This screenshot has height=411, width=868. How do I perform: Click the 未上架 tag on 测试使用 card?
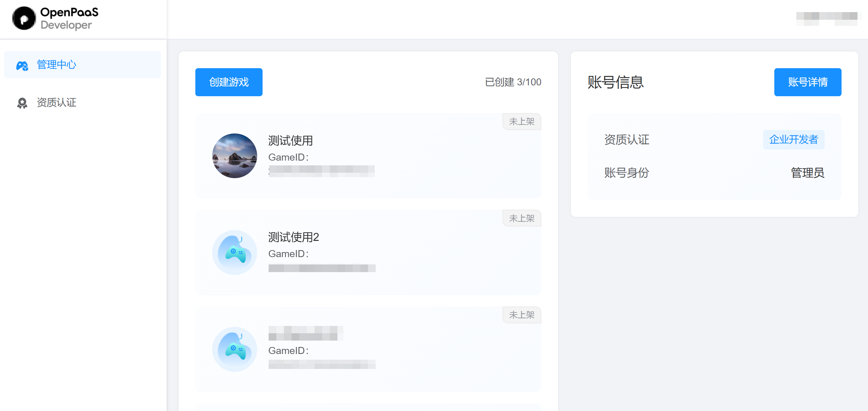point(522,122)
